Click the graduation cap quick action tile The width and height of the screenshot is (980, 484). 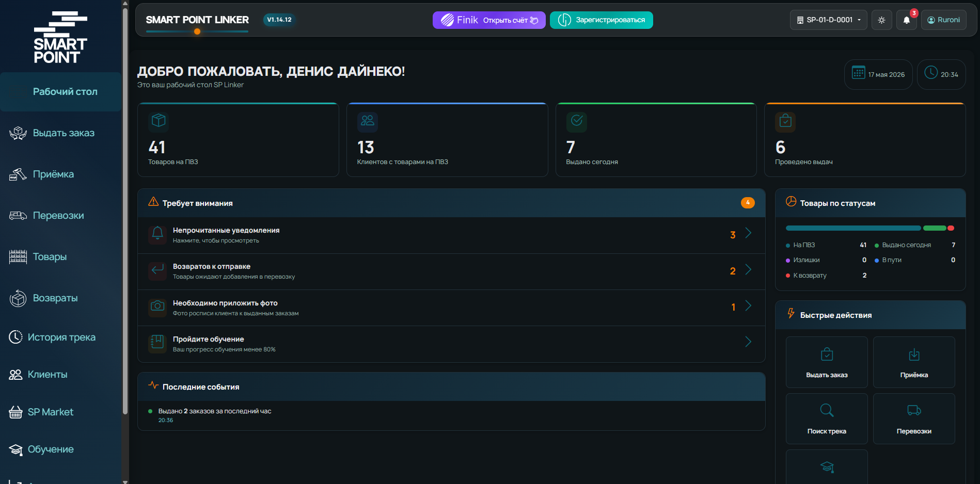[x=827, y=467]
